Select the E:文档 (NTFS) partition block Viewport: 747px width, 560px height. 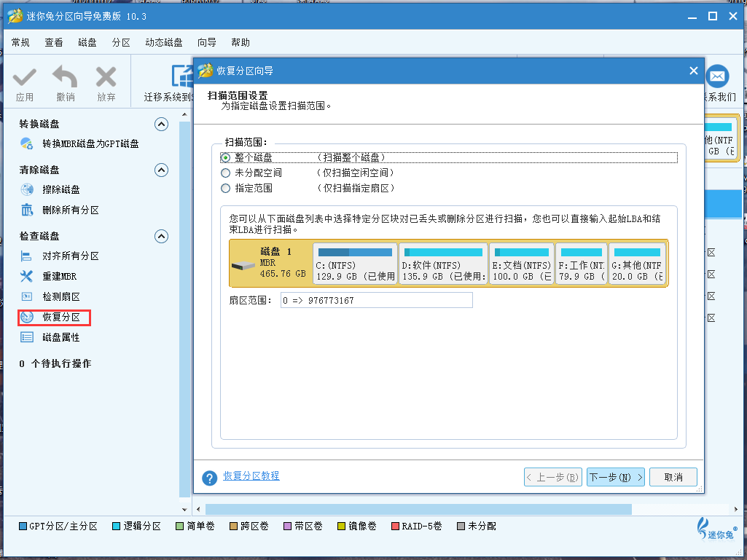tap(522, 264)
